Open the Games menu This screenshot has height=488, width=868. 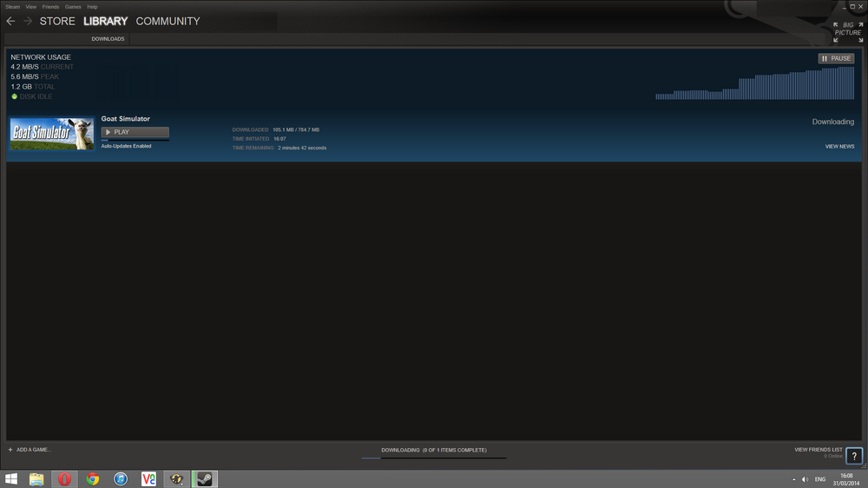click(73, 7)
